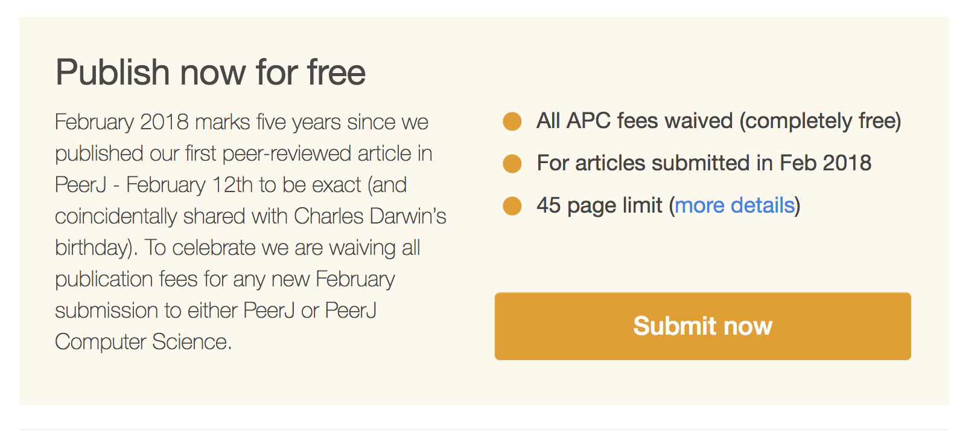This screenshot has height=441, width=980.
Task: Select the All APC fees waived text
Action: pos(634,121)
